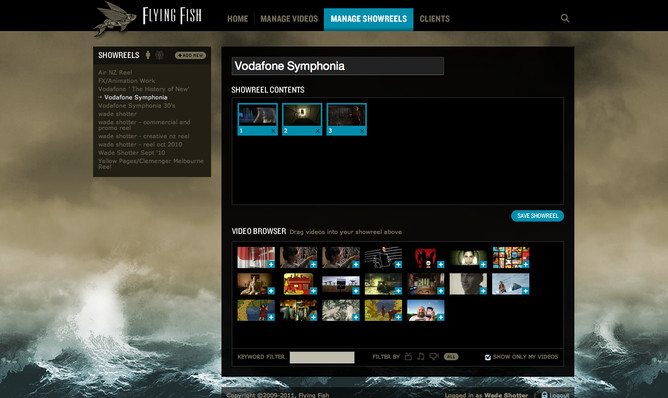Click the Save Showreel button
Viewport: 668px width, 398px height.
[x=538, y=216]
